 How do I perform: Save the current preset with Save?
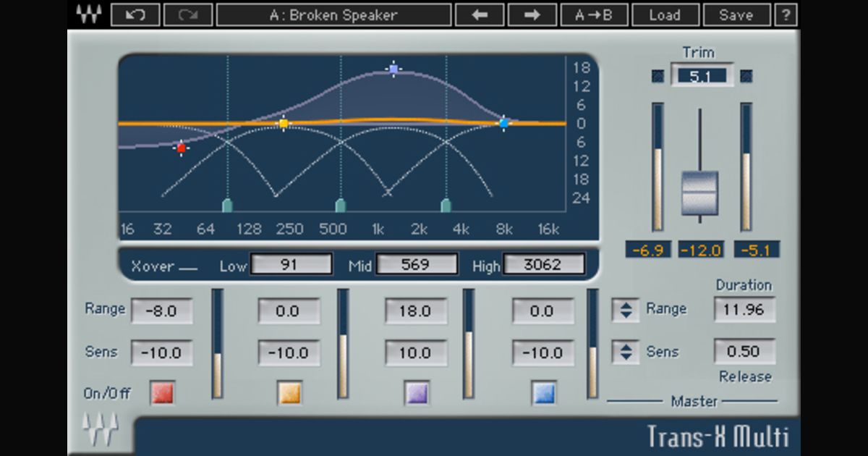pyautogui.click(x=736, y=14)
